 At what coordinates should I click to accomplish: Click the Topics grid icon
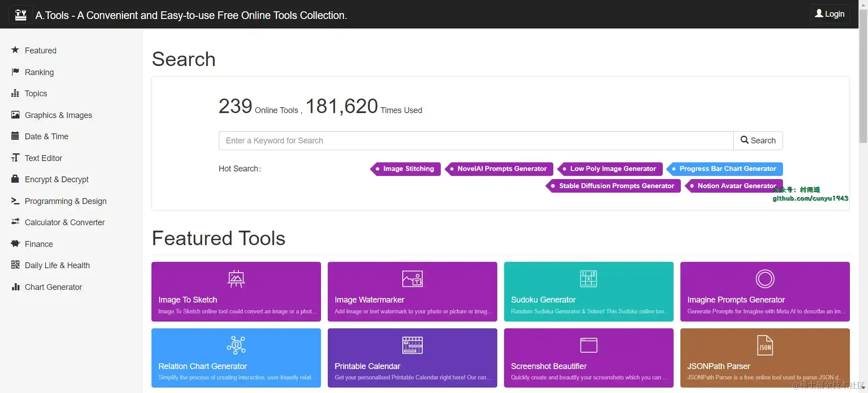click(15, 93)
